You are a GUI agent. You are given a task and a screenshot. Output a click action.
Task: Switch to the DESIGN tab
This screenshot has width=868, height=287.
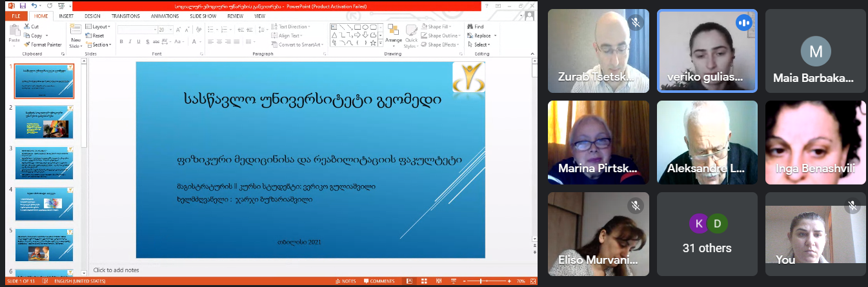(92, 16)
